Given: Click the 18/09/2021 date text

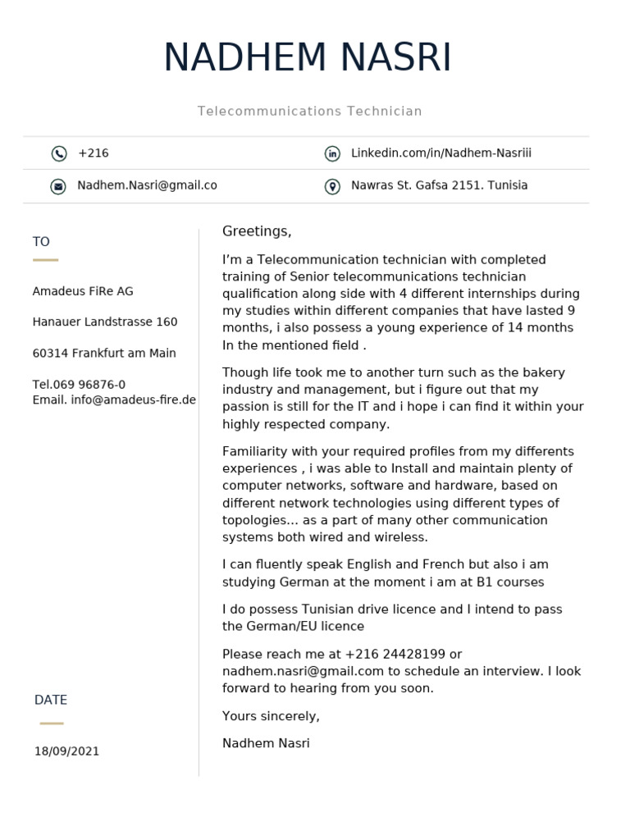Looking at the screenshot, I should 67,751.
